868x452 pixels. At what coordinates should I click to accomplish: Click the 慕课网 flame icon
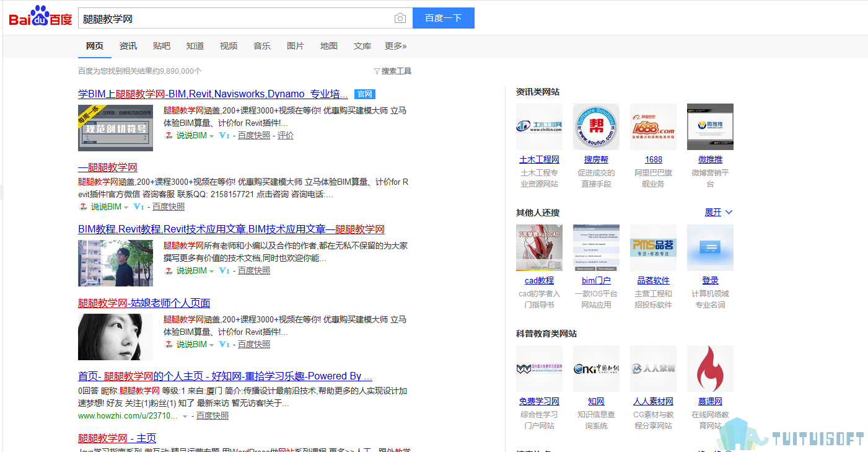click(x=710, y=368)
